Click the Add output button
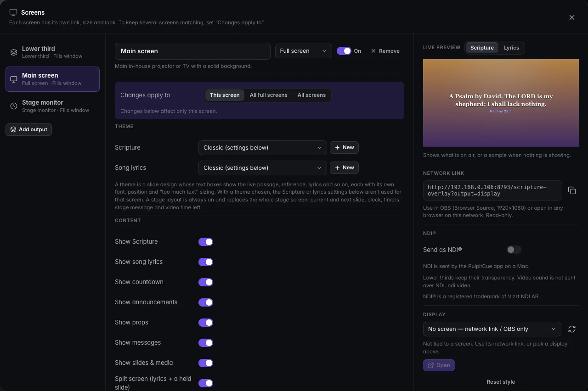Image resolution: width=588 pixels, height=391 pixels. click(28, 129)
